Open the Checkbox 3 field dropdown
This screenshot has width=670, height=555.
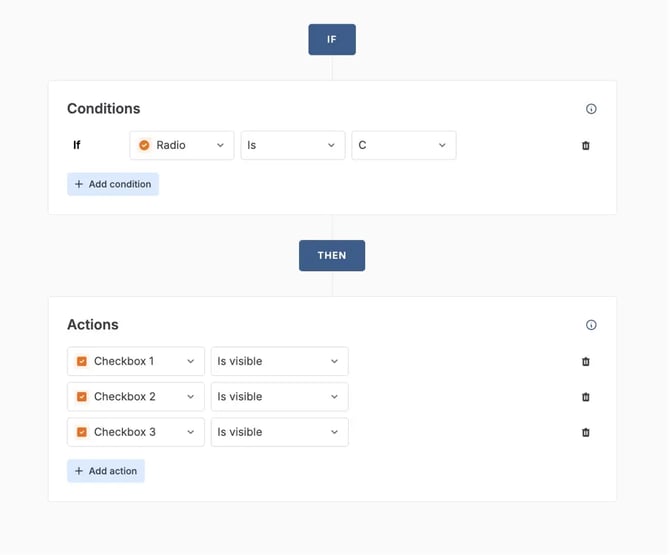tap(136, 432)
